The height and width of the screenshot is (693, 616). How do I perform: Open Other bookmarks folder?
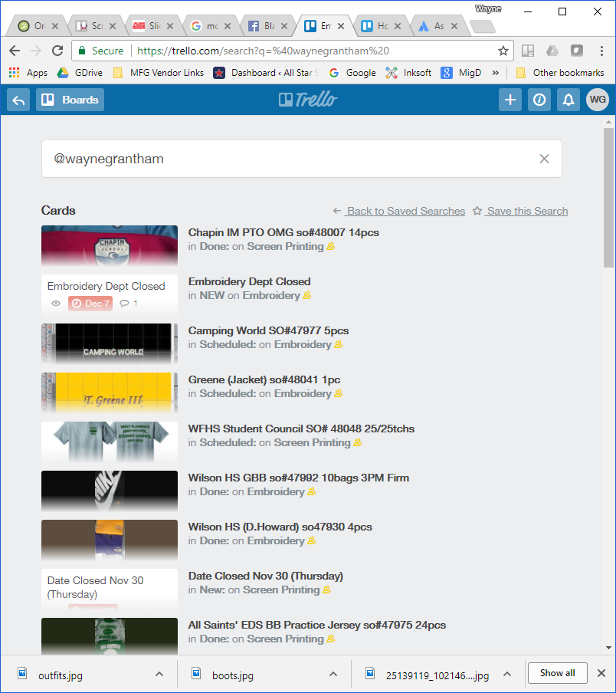560,73
